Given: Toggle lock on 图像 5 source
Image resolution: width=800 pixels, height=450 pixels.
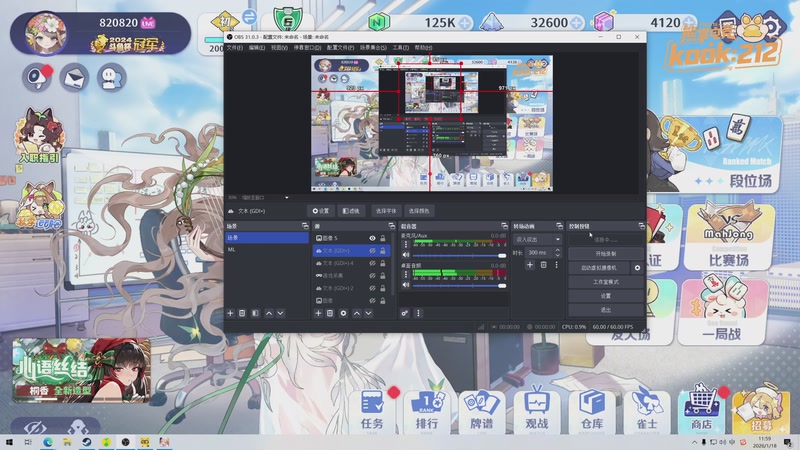Looking at the screenshot, I should point(383,238).
